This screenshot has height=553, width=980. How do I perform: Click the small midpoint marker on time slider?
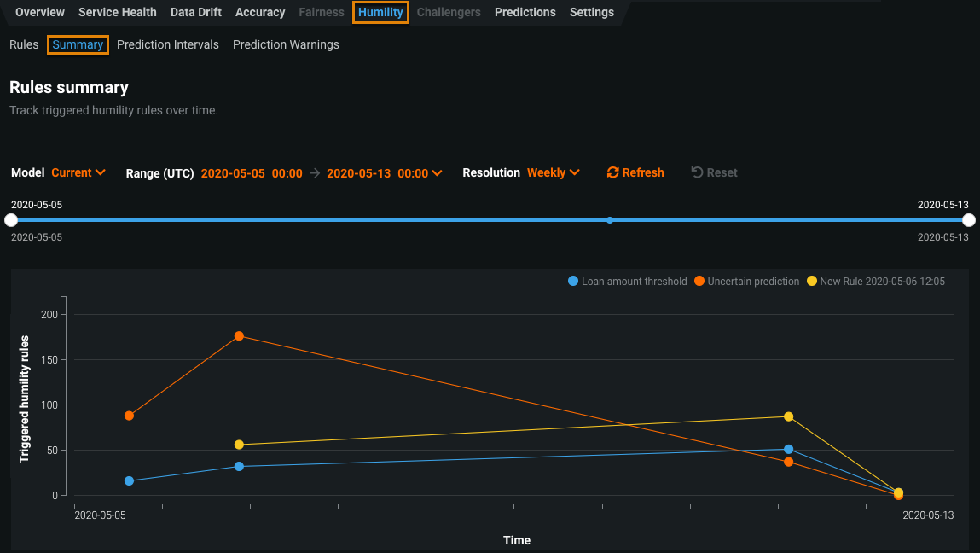coord(610,220)
